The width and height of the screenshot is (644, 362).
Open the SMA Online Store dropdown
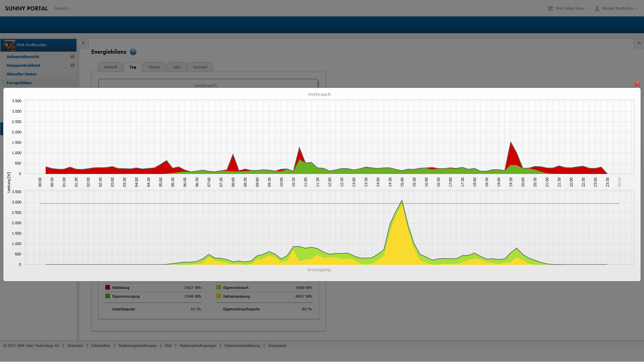pos(571,8)
